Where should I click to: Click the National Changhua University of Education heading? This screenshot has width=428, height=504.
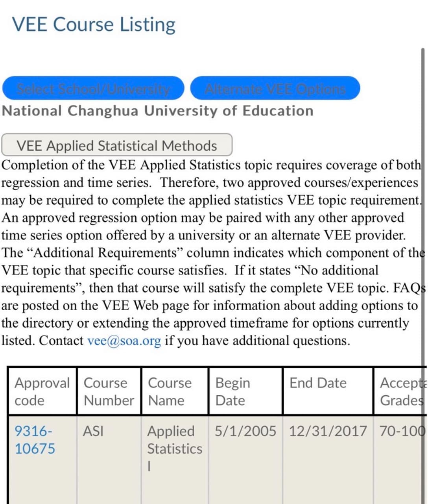click(x=158, y=111)
